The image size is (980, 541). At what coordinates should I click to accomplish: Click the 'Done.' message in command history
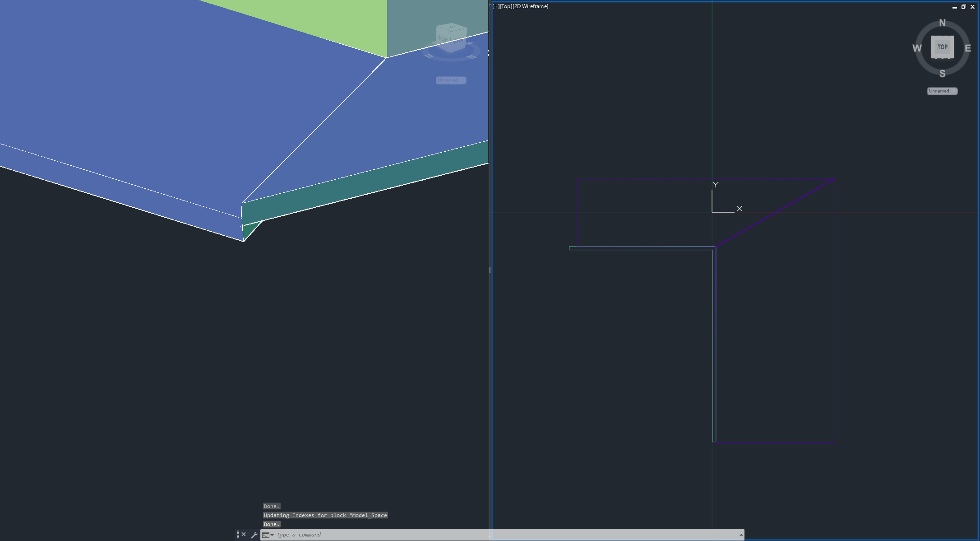(x=271, y=506)
